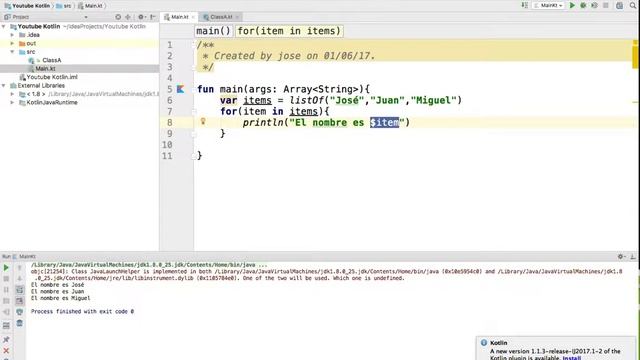Collapse the src folder
Image resolution: width=640 pixels, height=360 pixels.
tap(12, 52)
